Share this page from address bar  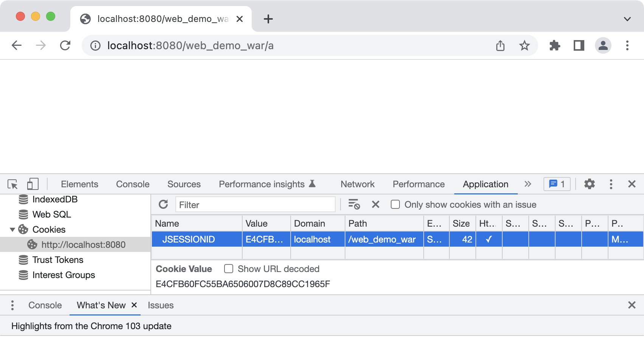(x=500, y=46)
